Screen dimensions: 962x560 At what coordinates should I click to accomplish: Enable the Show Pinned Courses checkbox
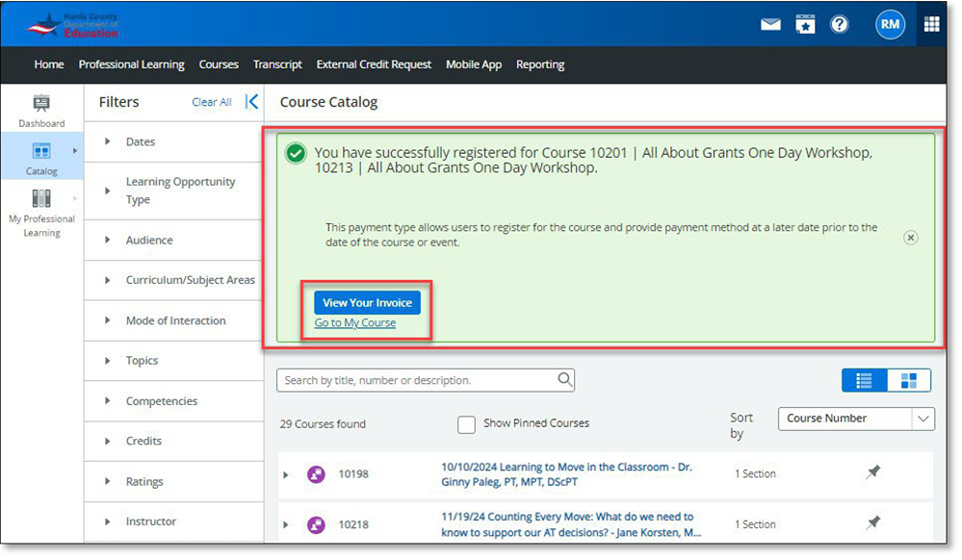pyautogui.click(x=467, y=423)
